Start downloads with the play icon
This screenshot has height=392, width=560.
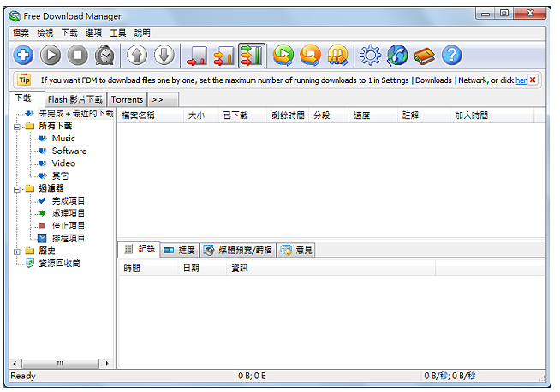click(51, 56)
